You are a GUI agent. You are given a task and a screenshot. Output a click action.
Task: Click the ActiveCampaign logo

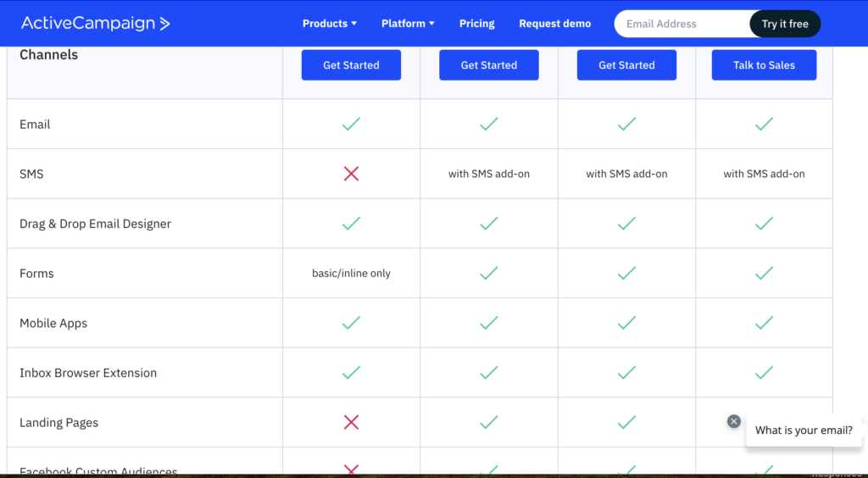pos(95,24)
